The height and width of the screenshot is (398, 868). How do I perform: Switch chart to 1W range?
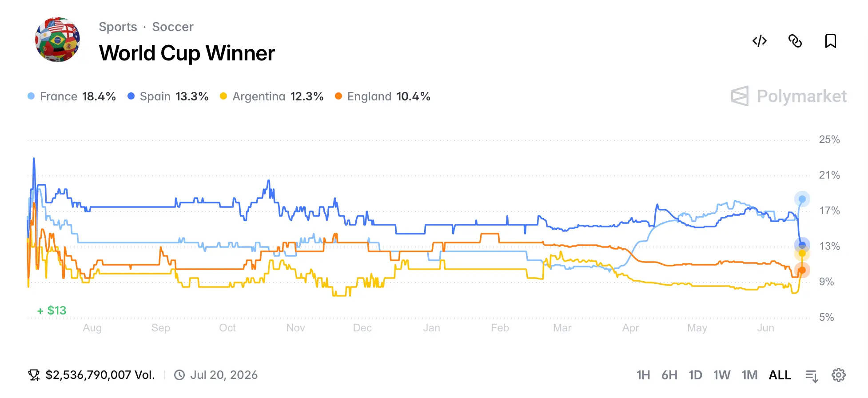click(722, 375)
